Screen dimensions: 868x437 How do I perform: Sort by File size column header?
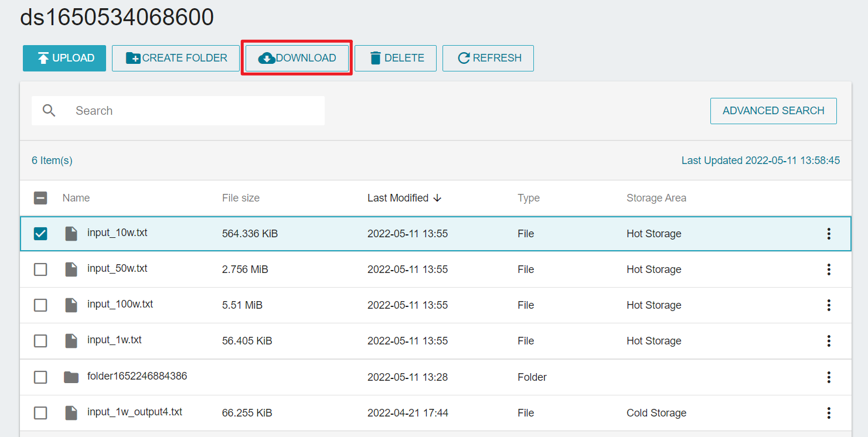241,198
